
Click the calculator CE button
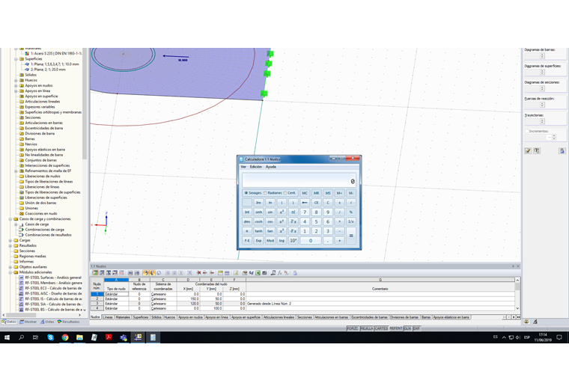(x=317, y=202)
